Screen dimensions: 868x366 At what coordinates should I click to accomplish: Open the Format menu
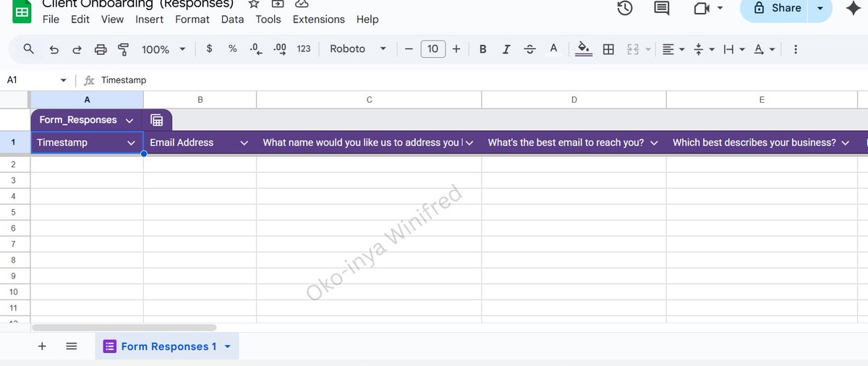192,20
